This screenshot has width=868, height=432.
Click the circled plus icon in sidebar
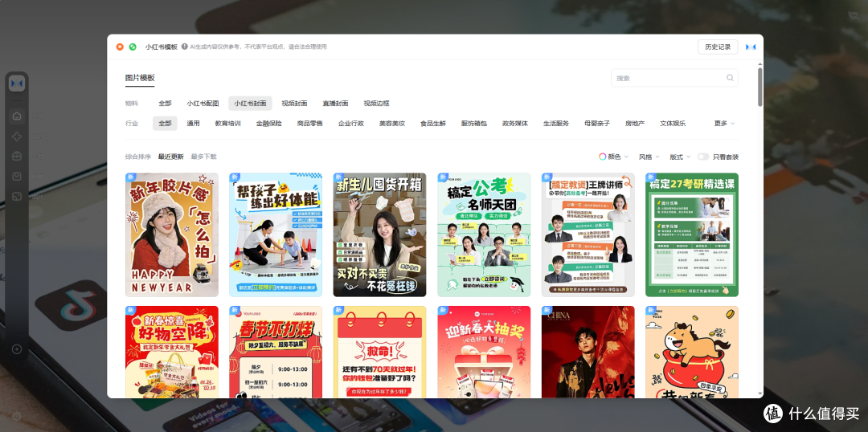[17, 349]
